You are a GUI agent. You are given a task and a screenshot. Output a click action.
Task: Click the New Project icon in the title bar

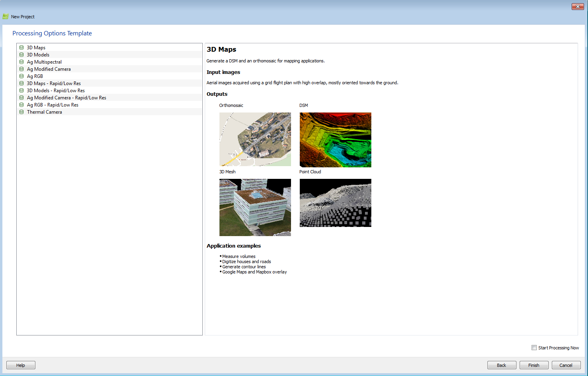[x=6, y=16]
